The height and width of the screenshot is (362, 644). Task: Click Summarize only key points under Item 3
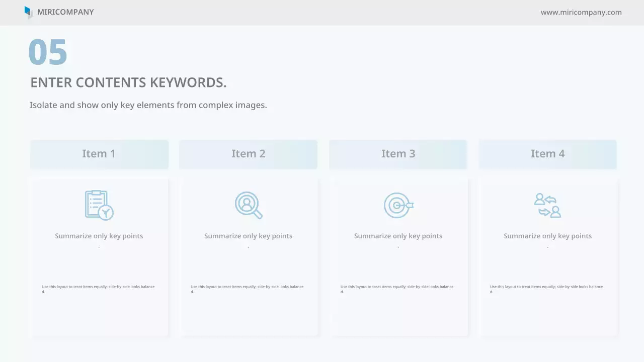398,236
